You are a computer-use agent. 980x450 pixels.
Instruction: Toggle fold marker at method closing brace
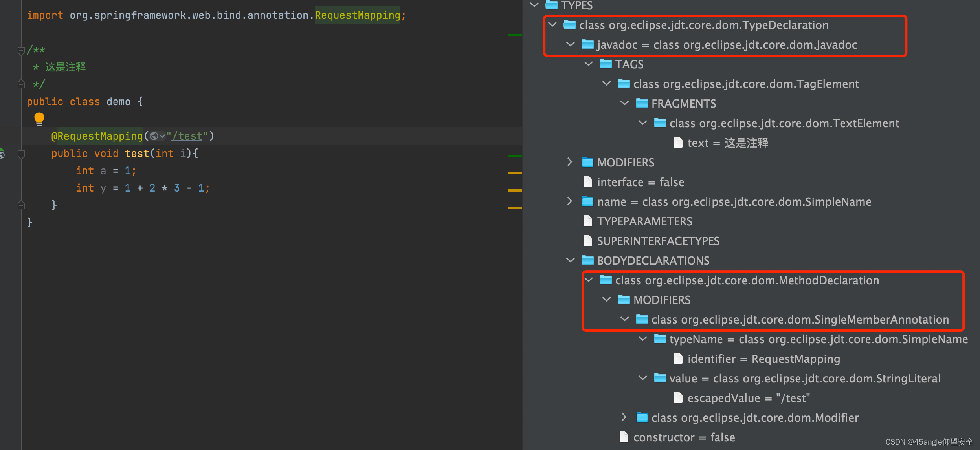(21, 205)
